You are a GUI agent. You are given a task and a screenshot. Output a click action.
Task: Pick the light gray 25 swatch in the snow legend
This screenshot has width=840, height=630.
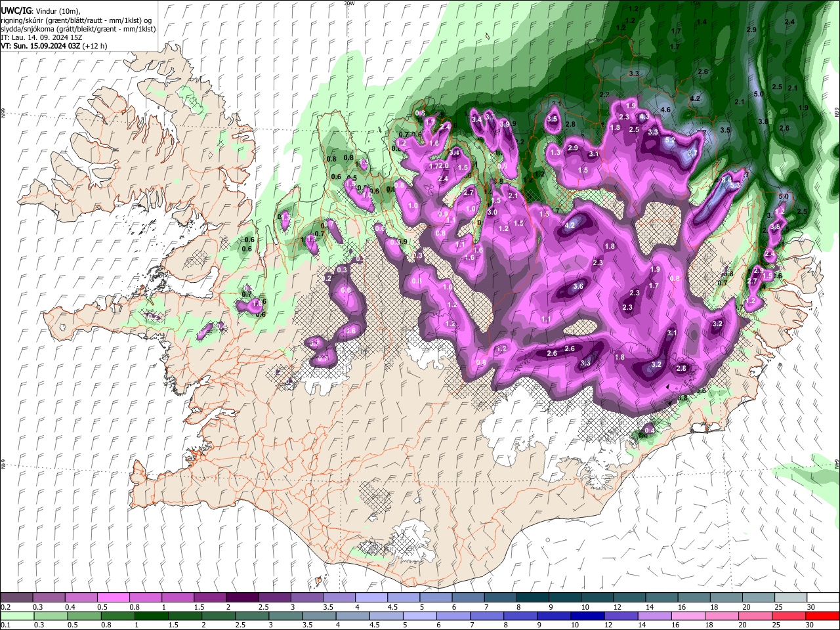[x=791, y=597]
